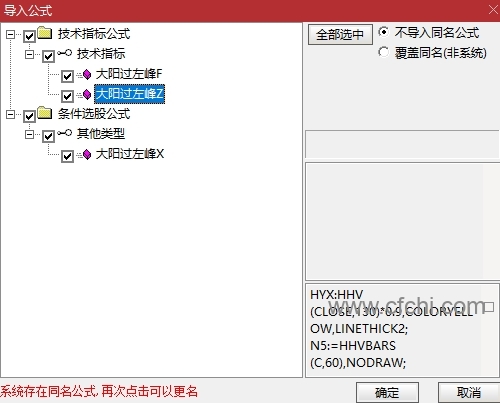
Task: Uncheck the 大阳过左峰F checkbox
Action: click(x=67, y=76)
